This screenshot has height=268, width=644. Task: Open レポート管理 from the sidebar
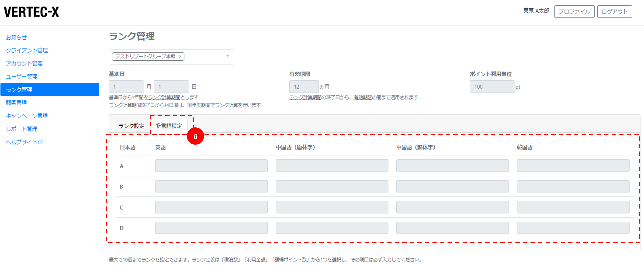(x=21, y=129)
